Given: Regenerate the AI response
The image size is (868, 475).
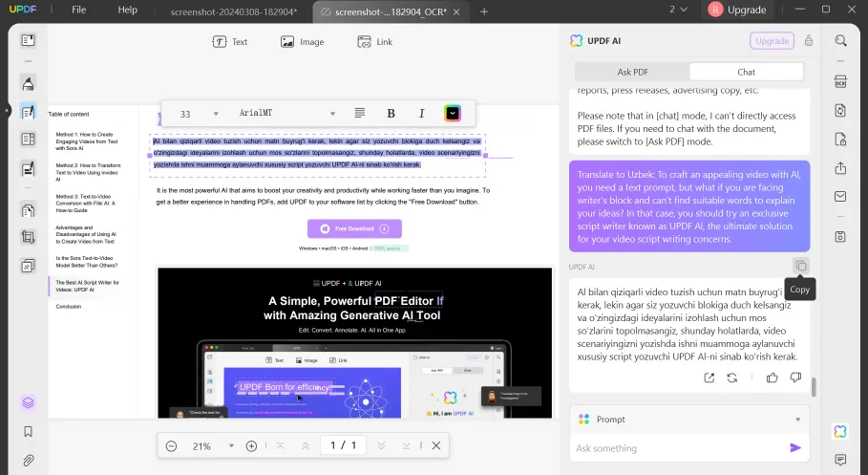Looking at the screenshot, I should (x=731, y=378).
